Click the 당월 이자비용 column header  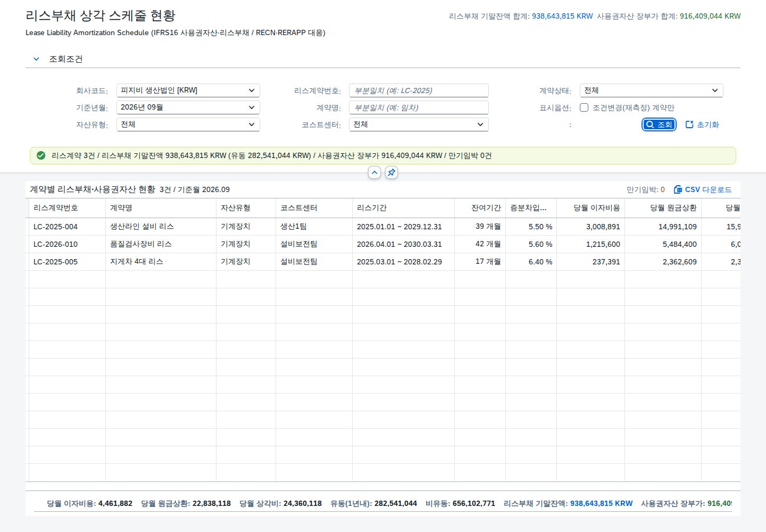(x=590, y=208)
